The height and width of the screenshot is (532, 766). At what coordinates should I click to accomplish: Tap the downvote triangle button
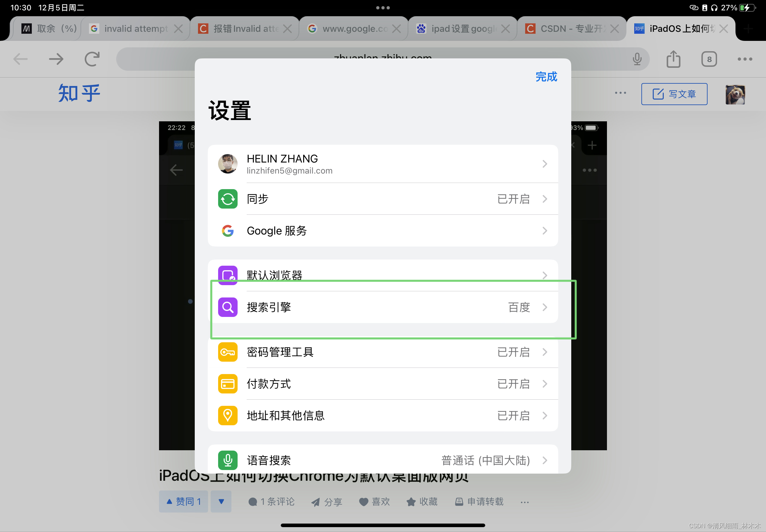[221, 501]
